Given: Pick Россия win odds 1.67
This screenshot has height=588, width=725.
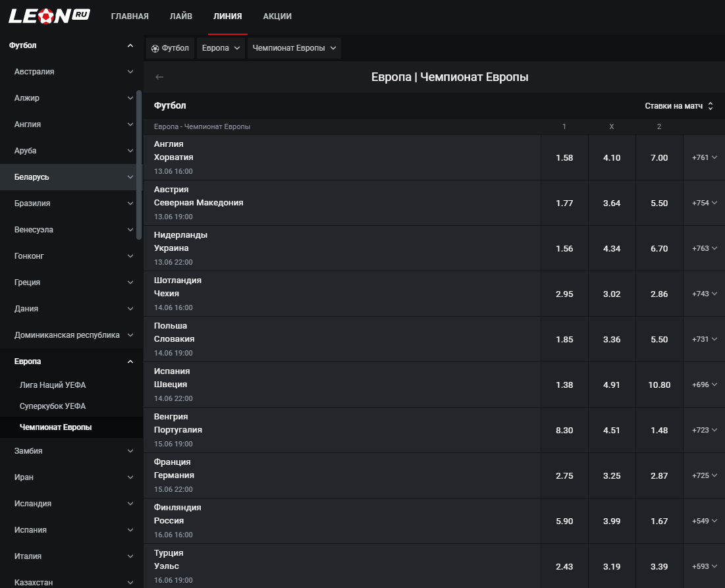Looking at the screenshot, I should tap(659, 521).
